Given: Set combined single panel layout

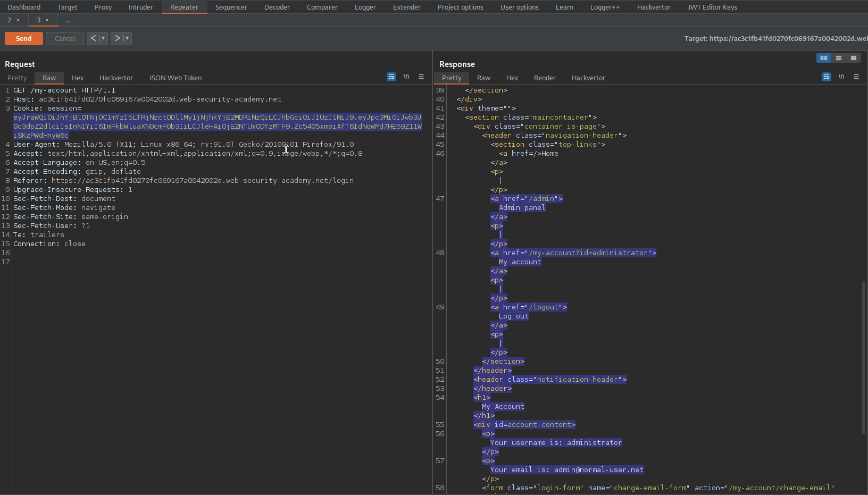Looking at the screenshot, I should (x=854, y=58).
